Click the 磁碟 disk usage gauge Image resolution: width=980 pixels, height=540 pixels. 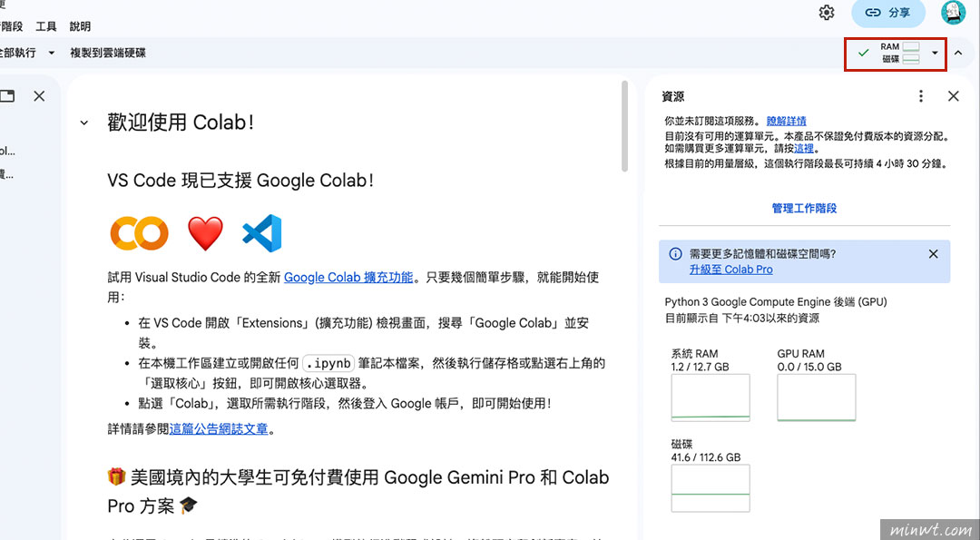coord(710,487)
